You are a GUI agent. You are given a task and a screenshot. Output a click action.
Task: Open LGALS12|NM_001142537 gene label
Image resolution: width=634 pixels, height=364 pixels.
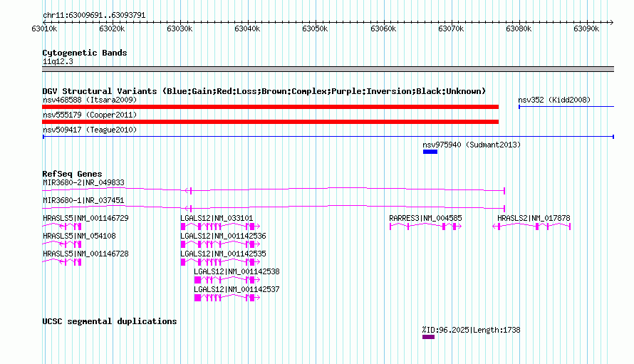pyautogui.click(x=237, y=289)
